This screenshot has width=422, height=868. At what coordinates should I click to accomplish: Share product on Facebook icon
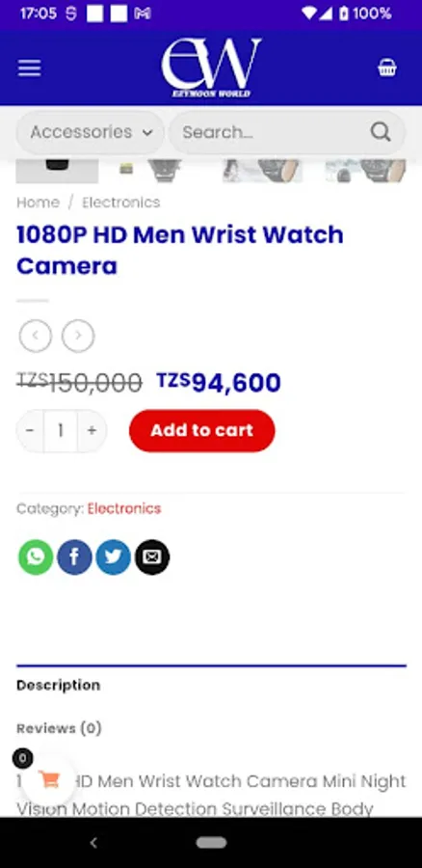pos(74,556)
